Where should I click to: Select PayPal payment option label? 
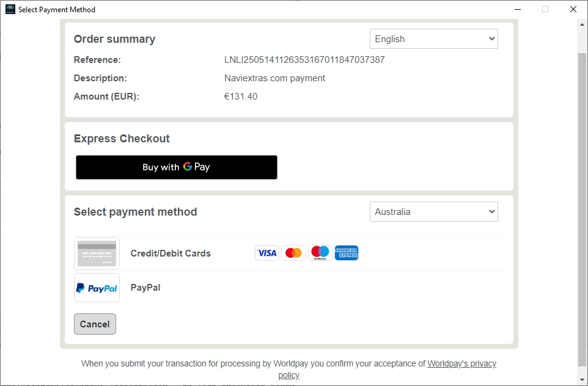click(x=145, y=288)
